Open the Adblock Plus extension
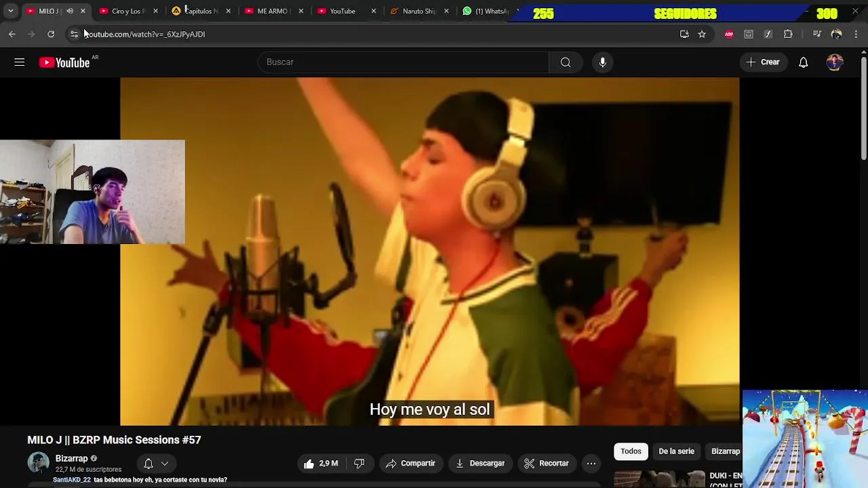 729,34
